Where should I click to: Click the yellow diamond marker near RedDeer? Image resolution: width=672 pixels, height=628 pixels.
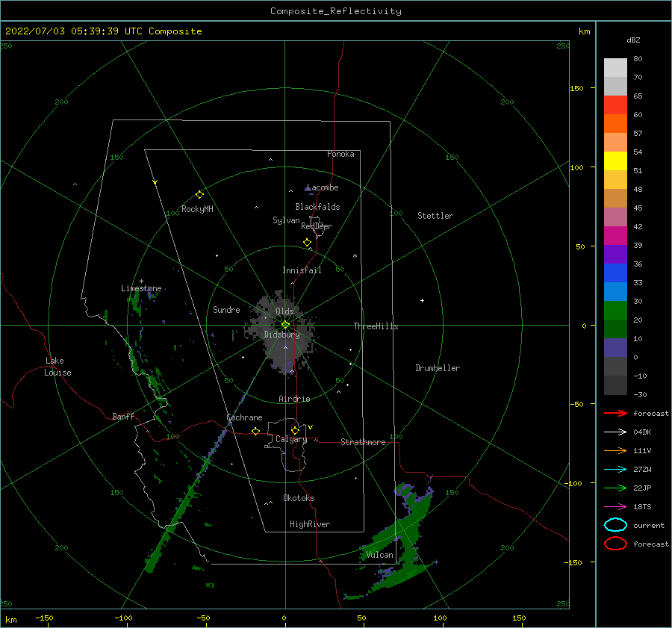point(307,243)
